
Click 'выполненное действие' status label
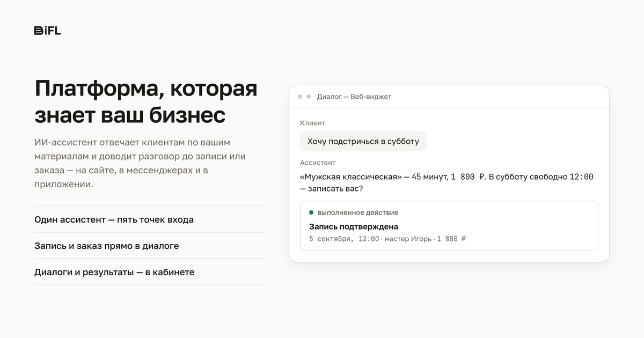coord(358,212)
